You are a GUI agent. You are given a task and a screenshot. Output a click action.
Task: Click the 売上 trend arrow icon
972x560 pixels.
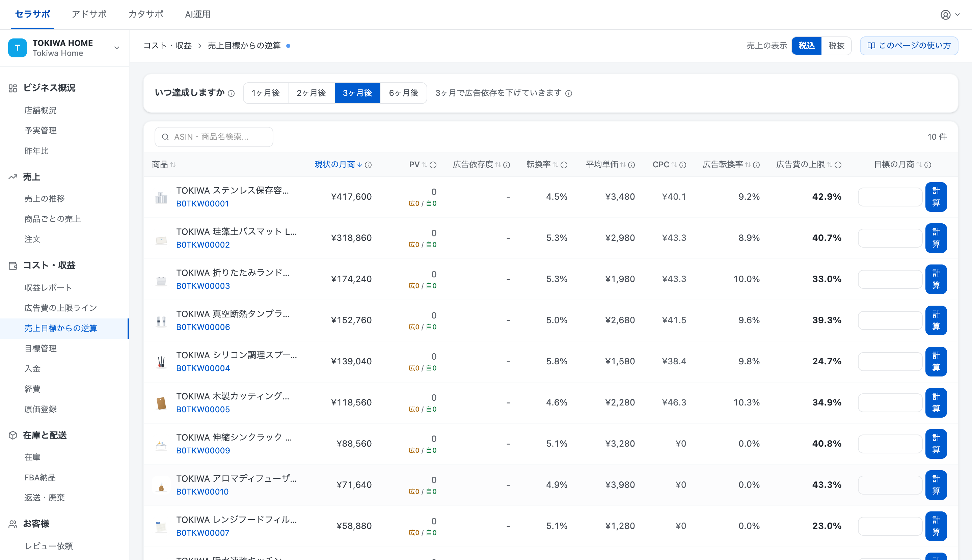(x=13, y=177)
